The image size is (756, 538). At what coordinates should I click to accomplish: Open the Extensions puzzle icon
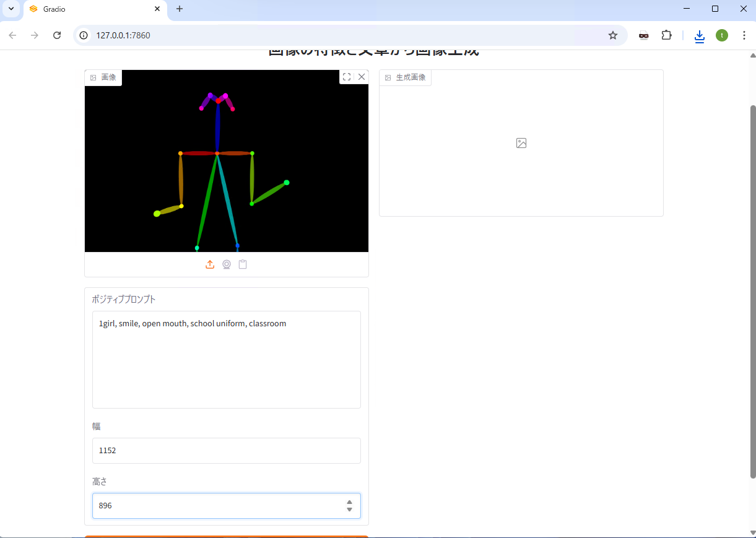pyautogui.click(x=666, y=35)
